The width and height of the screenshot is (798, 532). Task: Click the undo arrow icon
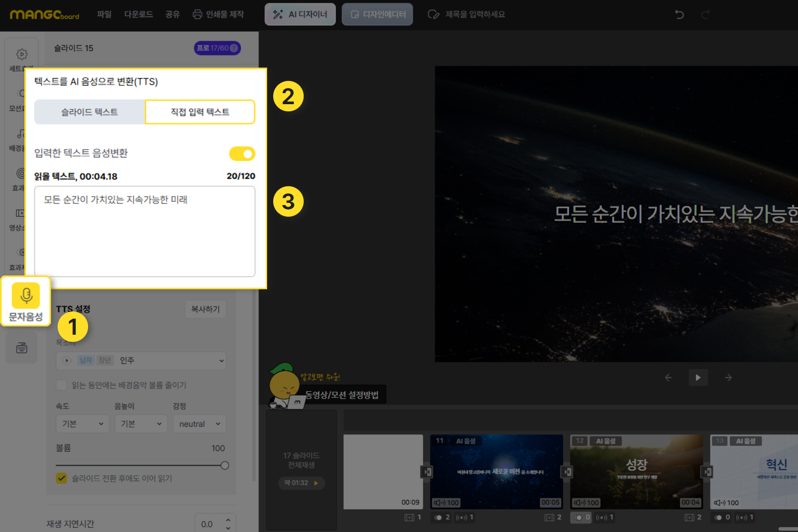tap(679, 14)
